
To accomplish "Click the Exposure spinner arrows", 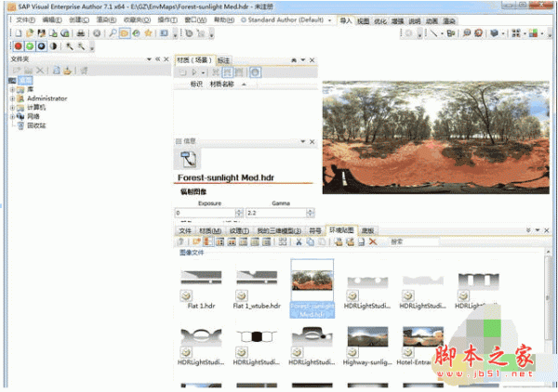I will click(x=240, y=213).
